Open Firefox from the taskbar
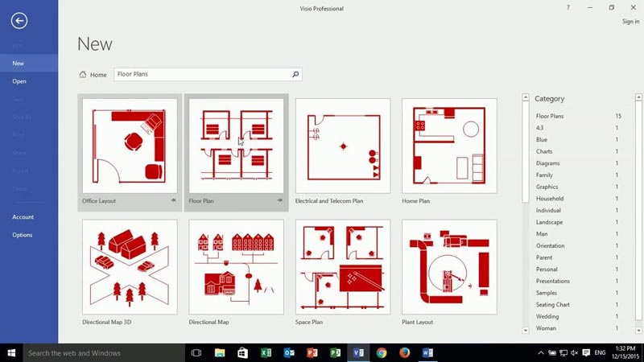The width and height of the screenshot is (644, 362). click(405, 353)
